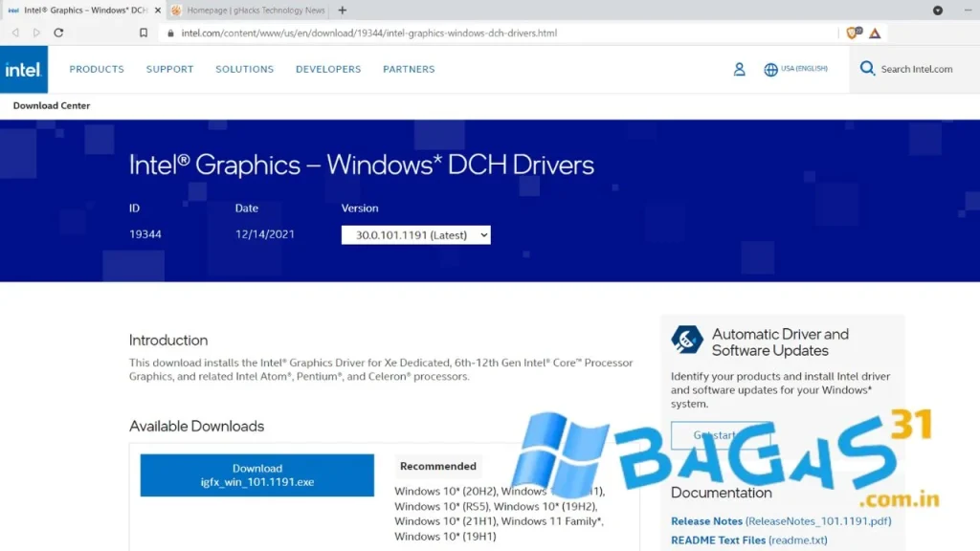This screenshot has width=980, height=551.
Task: Click the browser forward arrow
Action: pyautogui.click(x=37, y=33)
